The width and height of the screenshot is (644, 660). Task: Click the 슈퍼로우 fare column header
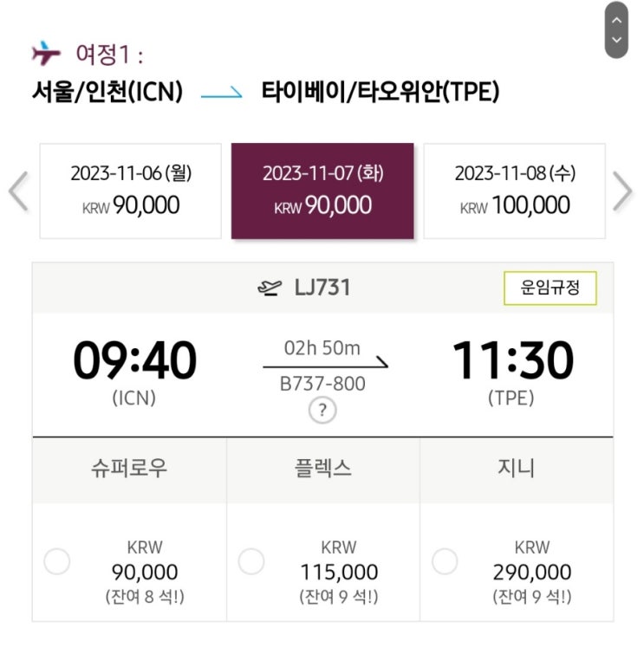[129, 469]
